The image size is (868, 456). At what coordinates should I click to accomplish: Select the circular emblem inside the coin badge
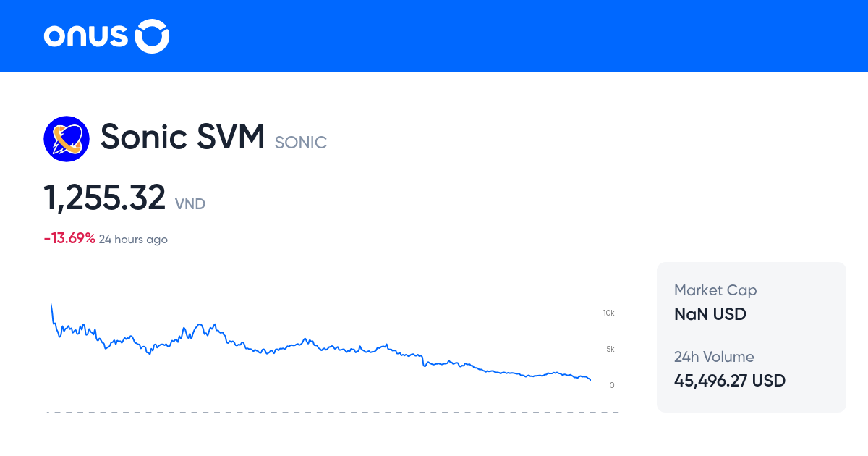point(66,138)
